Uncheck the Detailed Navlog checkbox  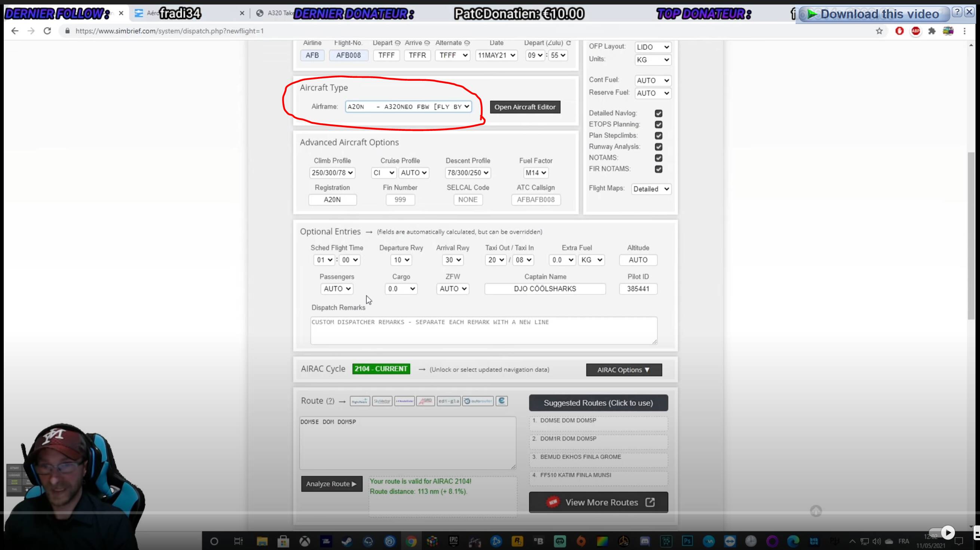(x=659, y=113)
